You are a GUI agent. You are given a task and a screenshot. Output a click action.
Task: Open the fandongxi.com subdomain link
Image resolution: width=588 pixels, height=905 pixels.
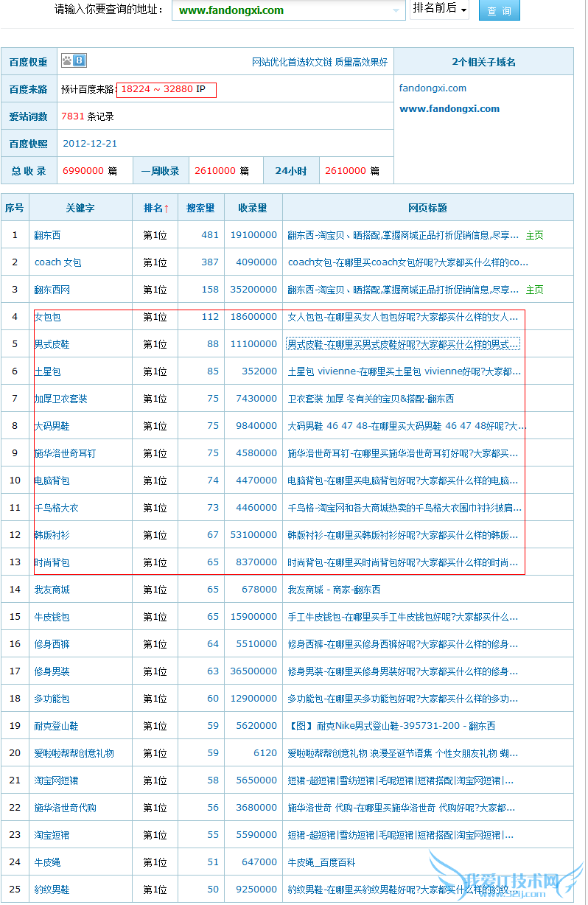433,88
